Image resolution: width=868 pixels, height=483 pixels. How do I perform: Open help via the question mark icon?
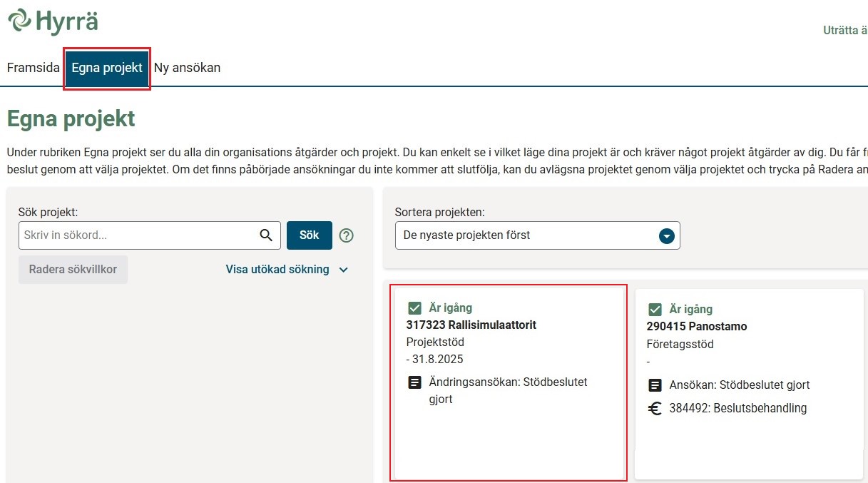(x=347, y=235)
